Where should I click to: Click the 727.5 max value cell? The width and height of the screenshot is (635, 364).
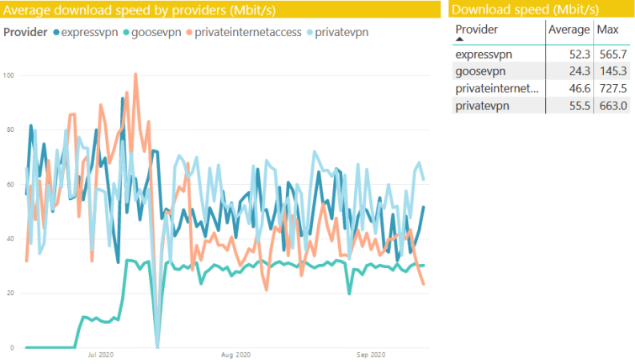point(611,88)
